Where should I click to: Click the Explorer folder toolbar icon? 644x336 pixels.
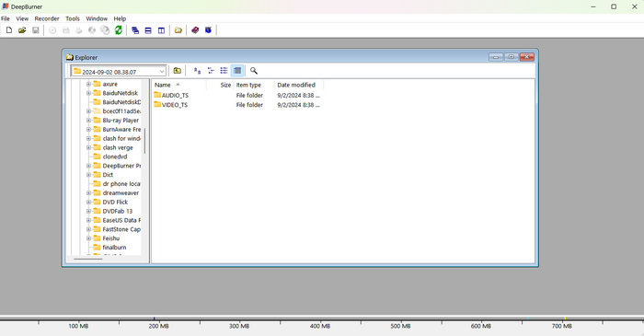[178, 30]
